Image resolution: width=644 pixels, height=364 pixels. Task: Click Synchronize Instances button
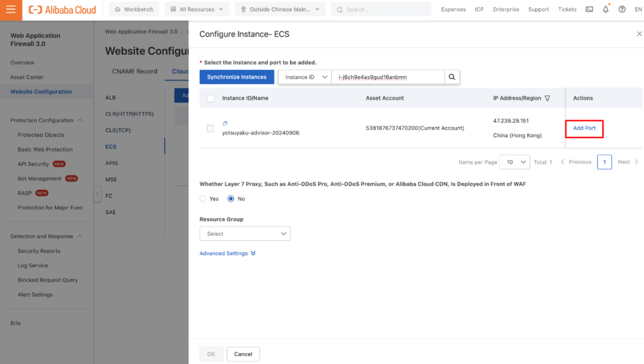point(236,77)
